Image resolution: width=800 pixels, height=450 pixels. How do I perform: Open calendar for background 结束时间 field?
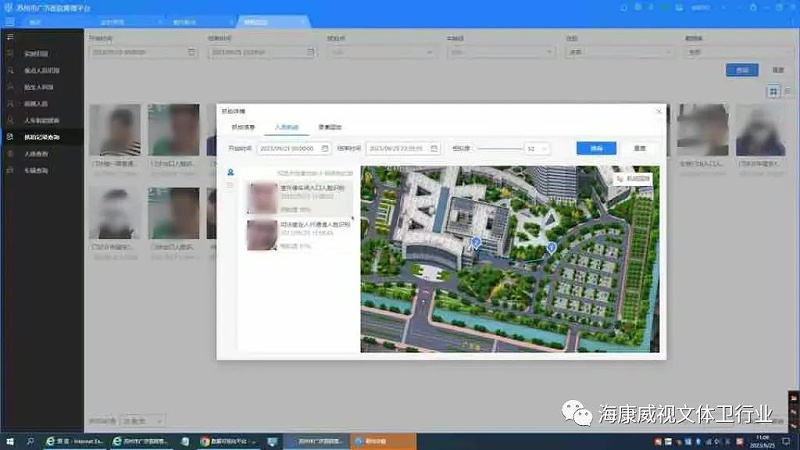click(x=310, y=52)
